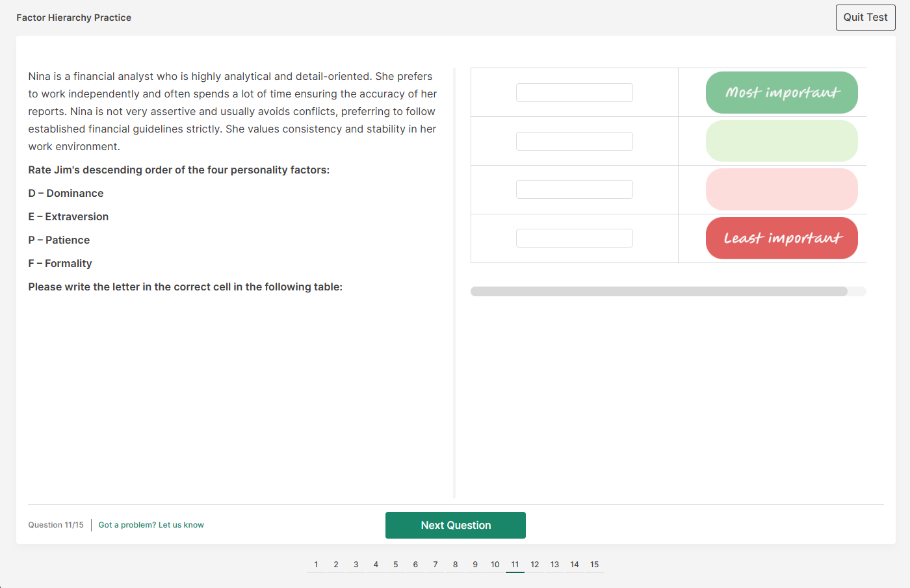This screenshot has width=910, height=588.
Task: Go to question 1 in pagination
Action: pos(316,565)
